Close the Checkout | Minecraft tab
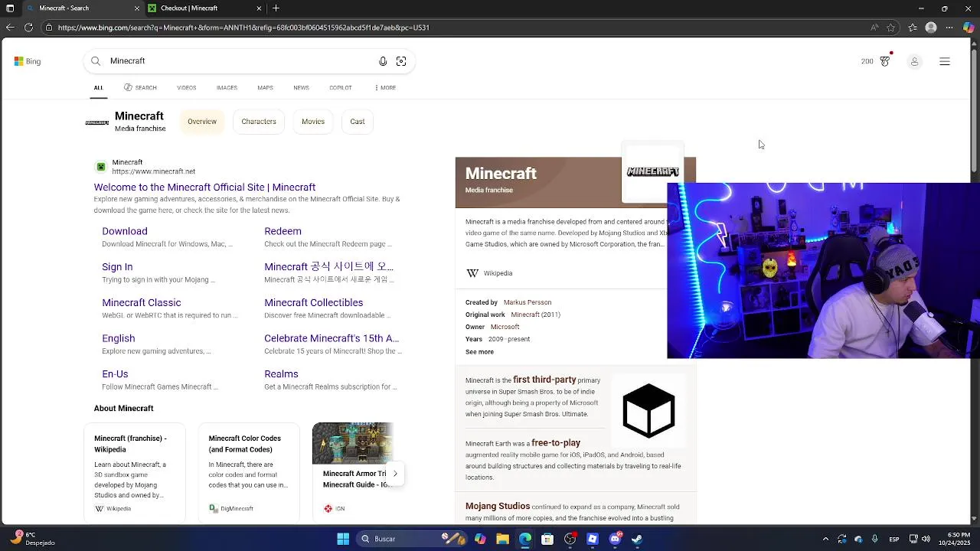The width and height of the screenshot is (980, 551). tap(259, 8)
